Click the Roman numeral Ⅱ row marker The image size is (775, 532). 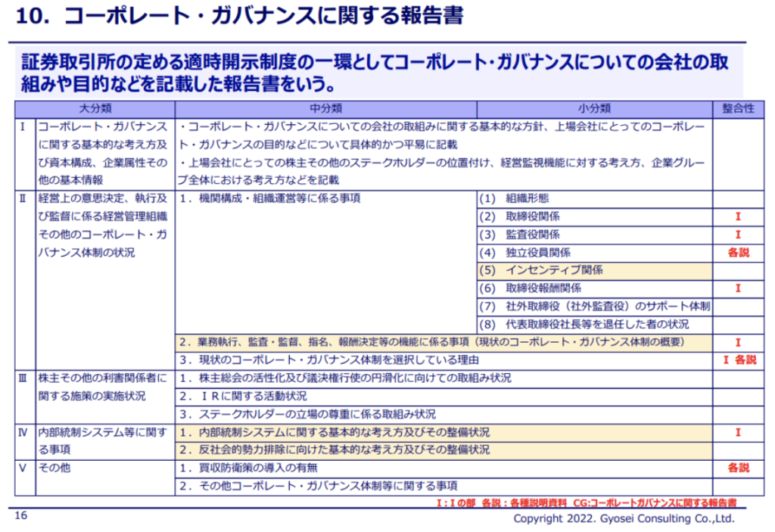23,199
